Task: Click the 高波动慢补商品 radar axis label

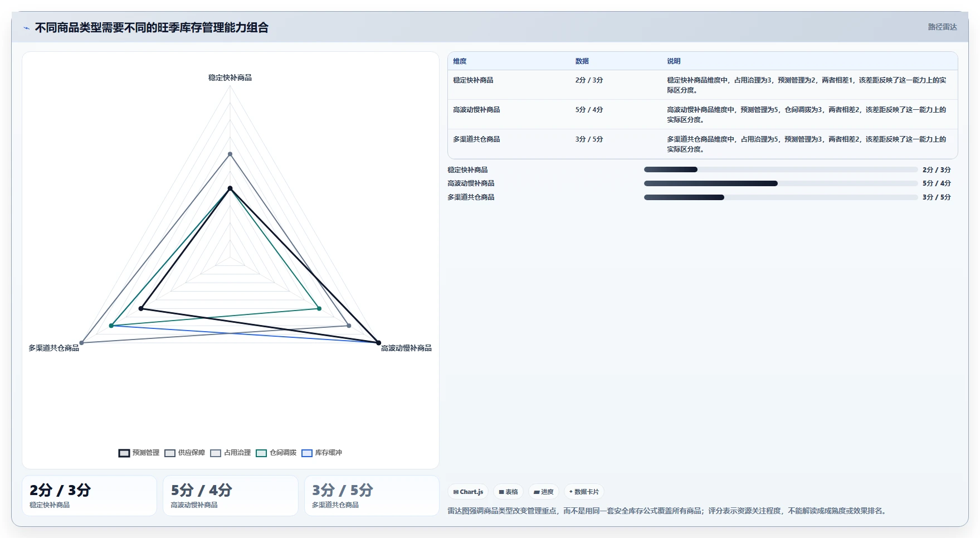Action: click(x=406, y=348)
